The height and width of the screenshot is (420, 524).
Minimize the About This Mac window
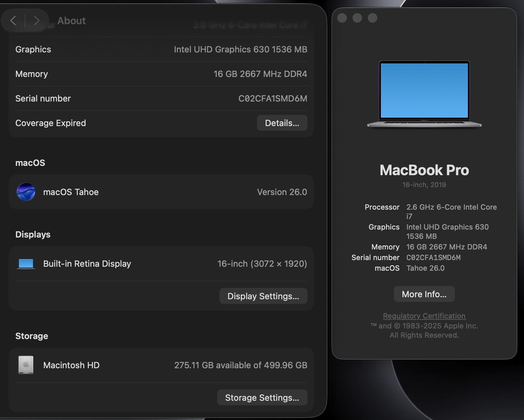(x=357, y=18)
